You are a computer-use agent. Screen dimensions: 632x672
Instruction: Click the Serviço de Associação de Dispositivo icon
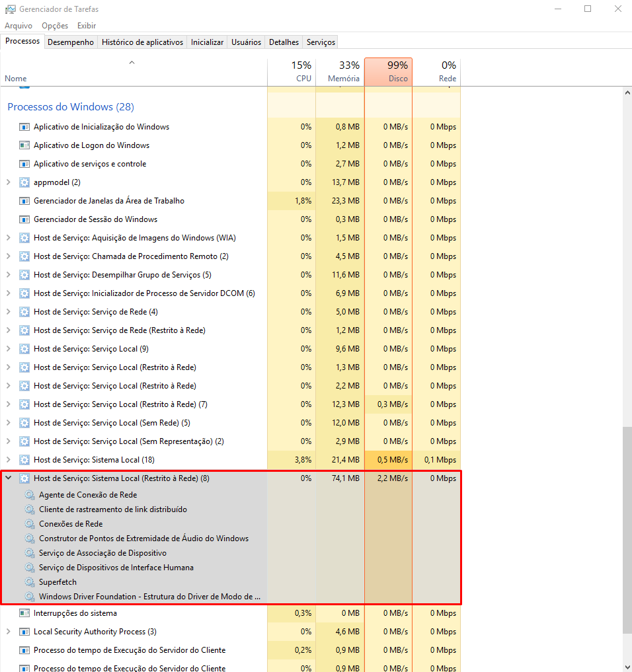(30, 553)
